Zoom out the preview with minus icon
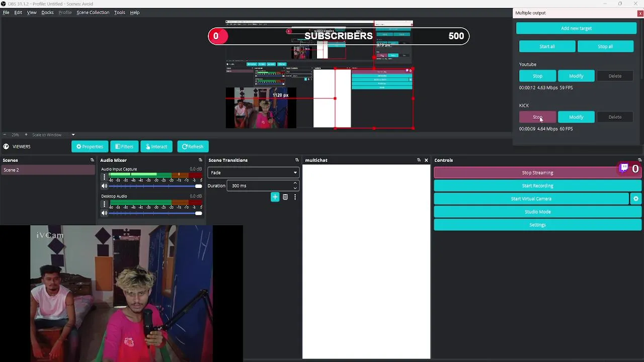 point(5,135)
